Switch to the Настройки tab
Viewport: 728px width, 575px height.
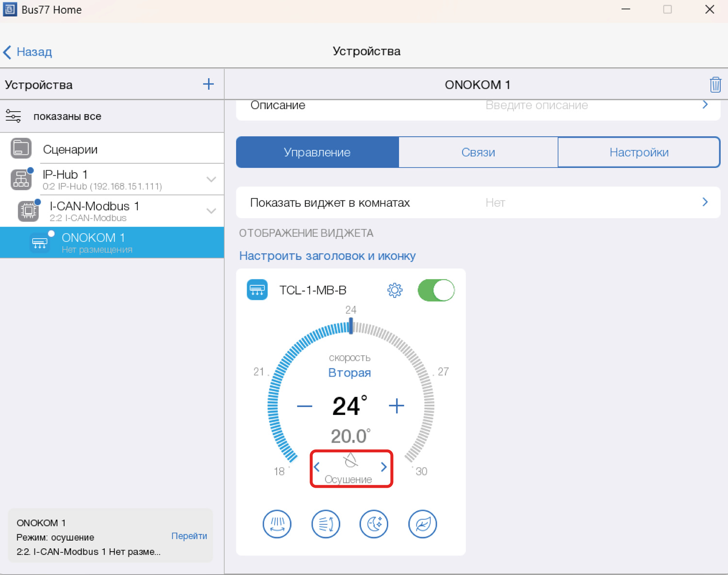pos(639,152)
